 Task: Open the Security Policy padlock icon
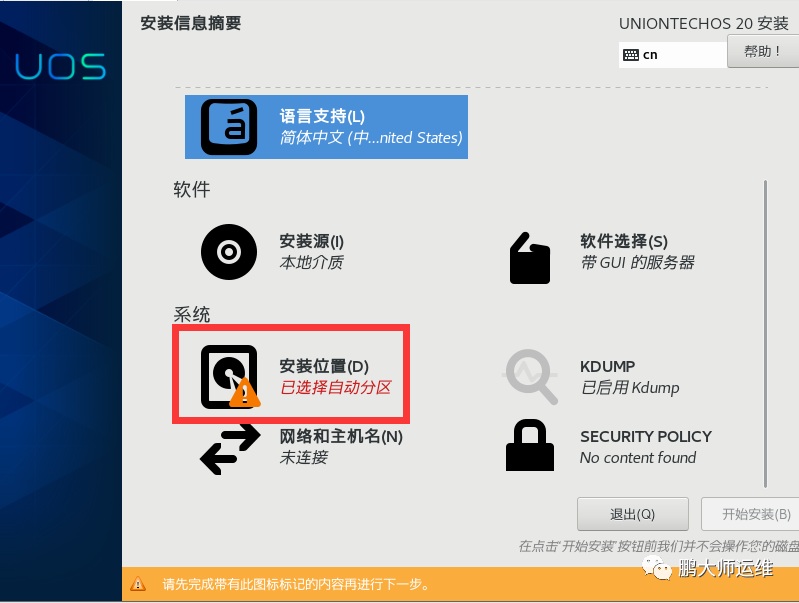point(530,445)
